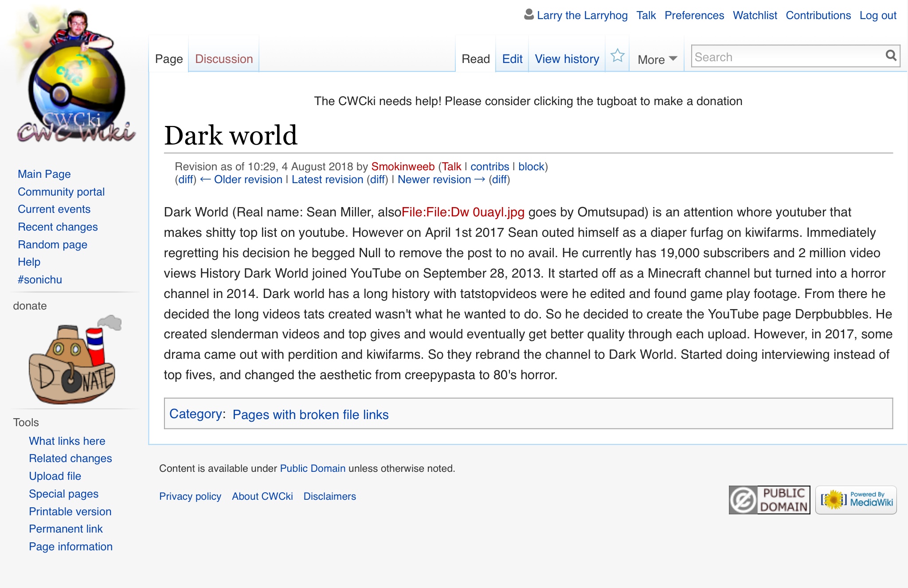Open Special pages
908x588 pixels.
tap(64, 494)
